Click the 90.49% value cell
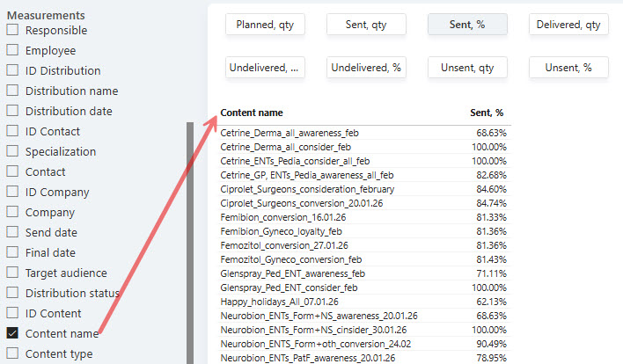 tap(492, 344)
